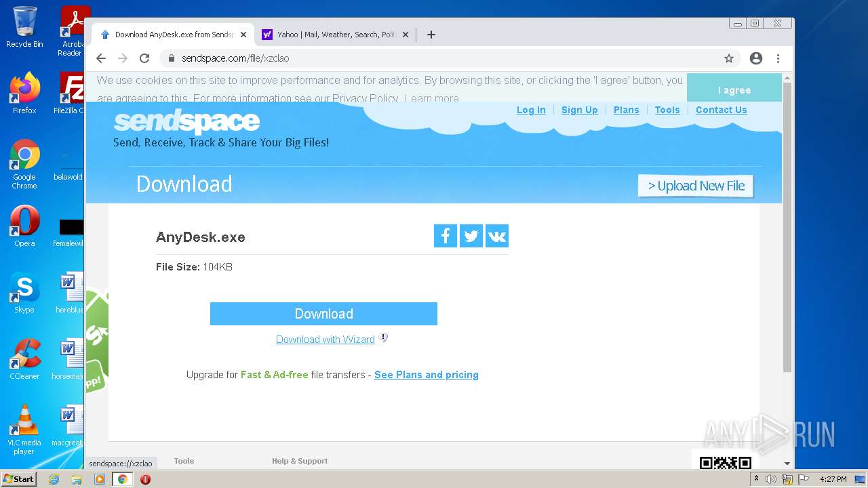The image size is (868, 488).
Task: Open the Contact Us link
Action: click(722, 110)
